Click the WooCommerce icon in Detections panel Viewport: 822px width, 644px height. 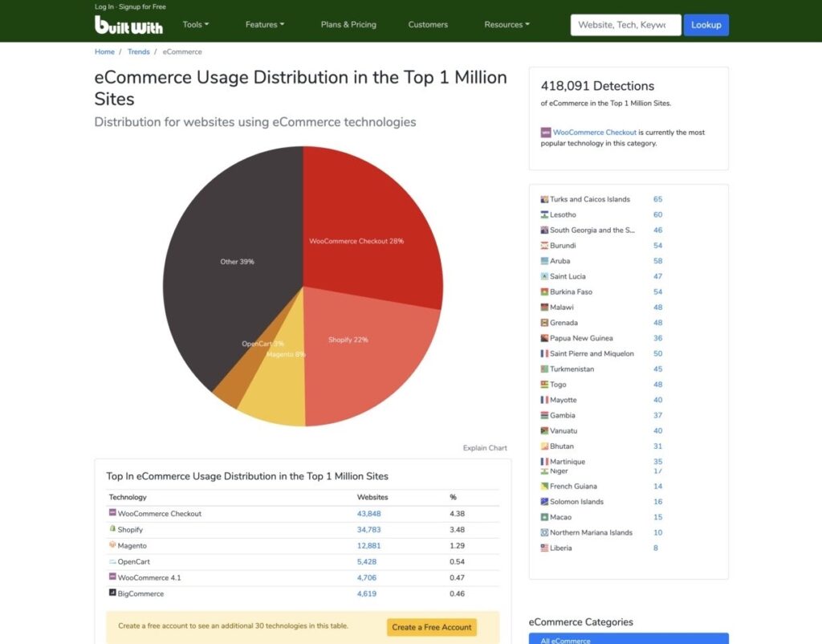point(546,132)
